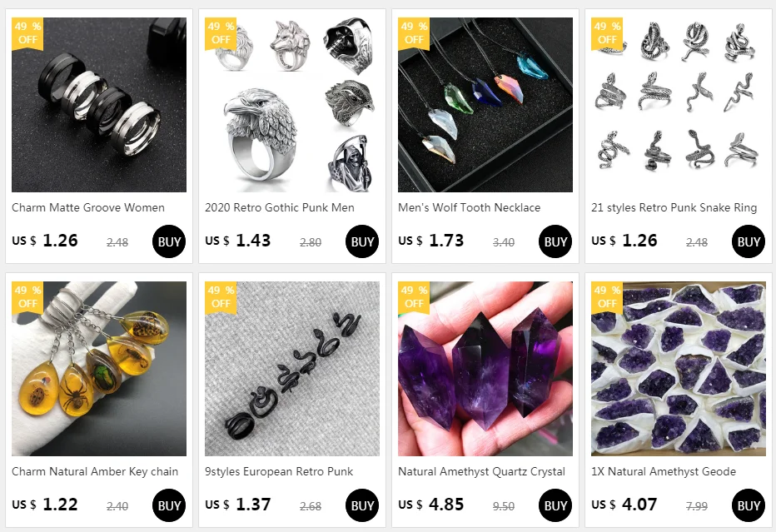Open the black snake rings product image
The width and height of the screenshot is (776, 532).
292,369
